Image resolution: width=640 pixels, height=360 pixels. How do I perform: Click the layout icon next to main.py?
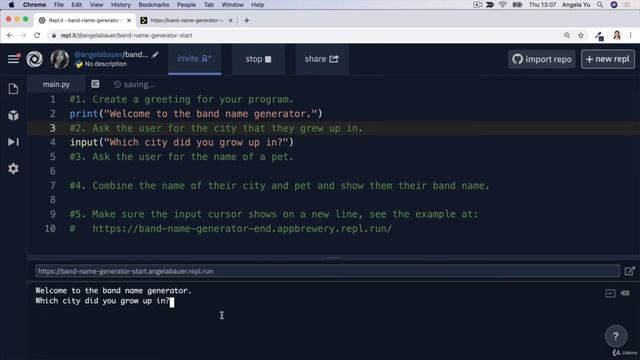(95, 84)
